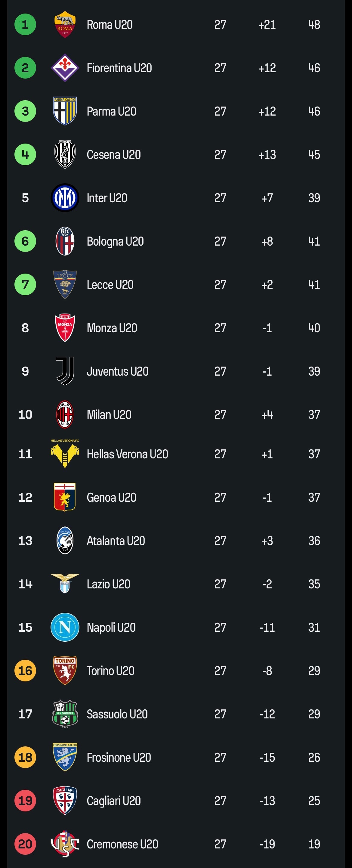Tap the Hellas Verona U20 yellow logo
The image size is (352, 868).
pyautogui.click(x=65, y=454)
